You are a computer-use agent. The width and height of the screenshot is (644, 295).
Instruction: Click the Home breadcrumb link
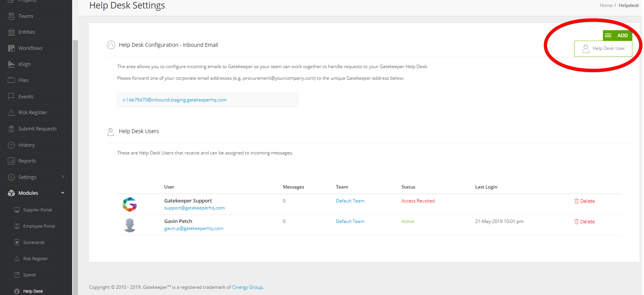(x=606, y=5)
